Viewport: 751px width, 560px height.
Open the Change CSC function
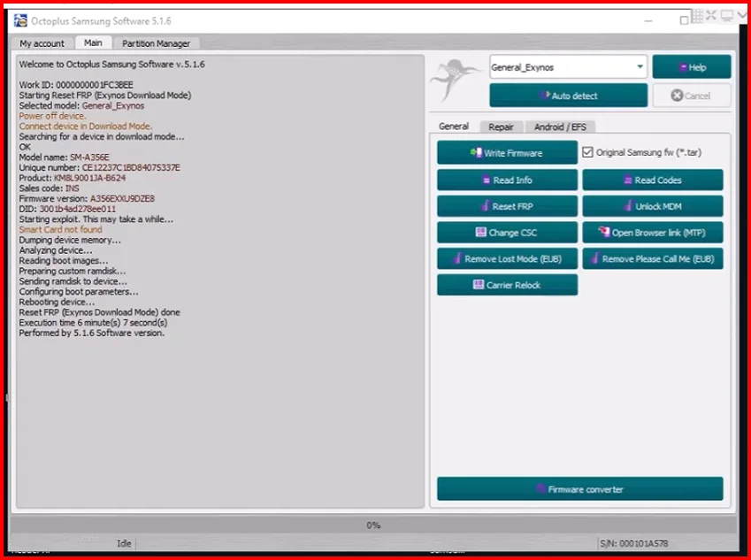tap(507, 233)
